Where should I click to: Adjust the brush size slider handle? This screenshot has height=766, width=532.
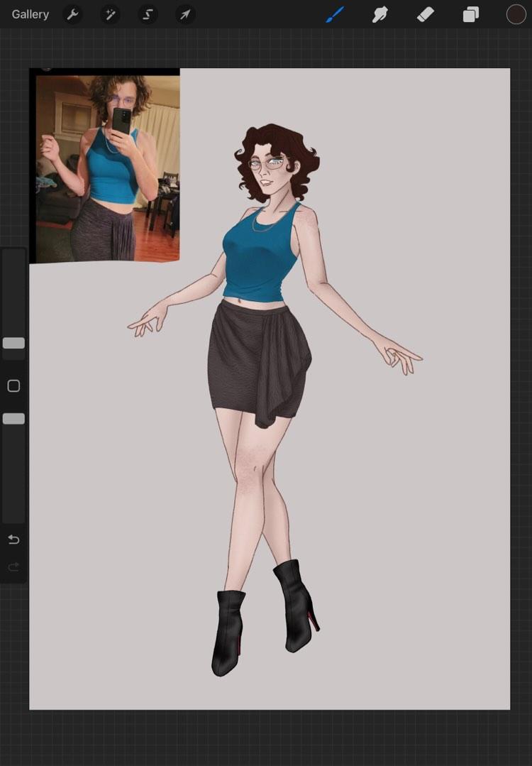coord(13,343)
